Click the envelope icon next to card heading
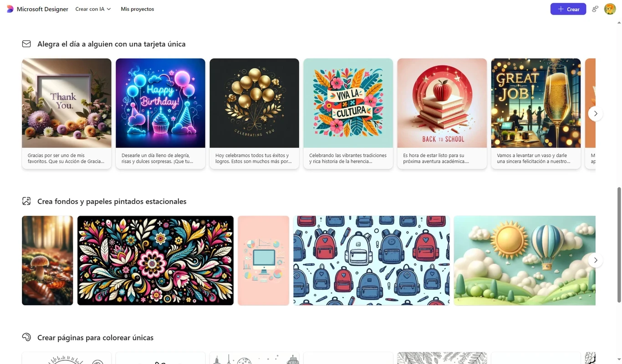Image resolution: width=622 pixels, height=364 pixels. pyautogui.click(x=26, y=44)
